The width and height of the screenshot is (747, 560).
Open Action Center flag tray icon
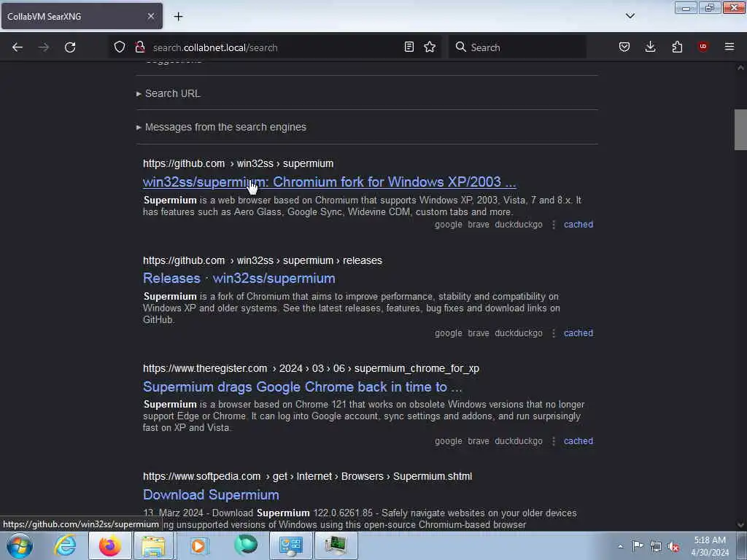point(638,546)
